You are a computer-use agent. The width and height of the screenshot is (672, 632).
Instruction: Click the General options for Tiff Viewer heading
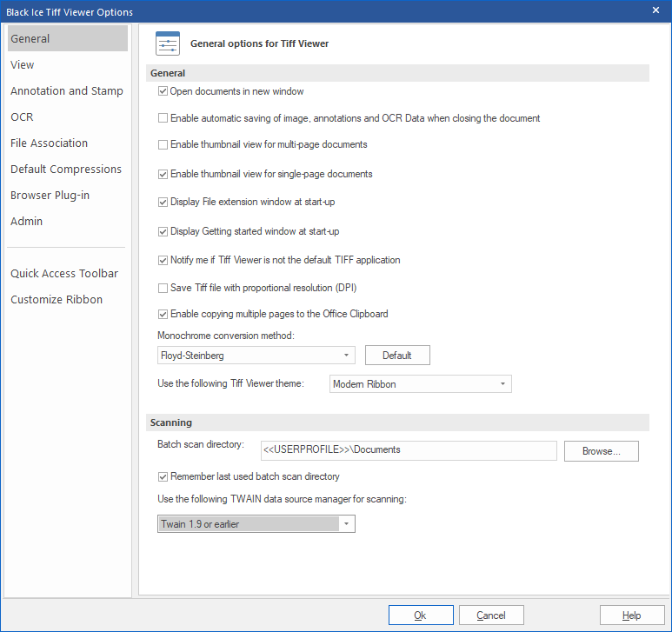click(x=259, y=43)
